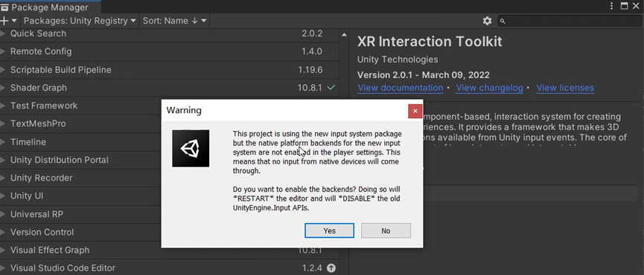Click the XR Interaction Toolkit title
This screenshot has width=644, height=275.
tap(430, 42)
